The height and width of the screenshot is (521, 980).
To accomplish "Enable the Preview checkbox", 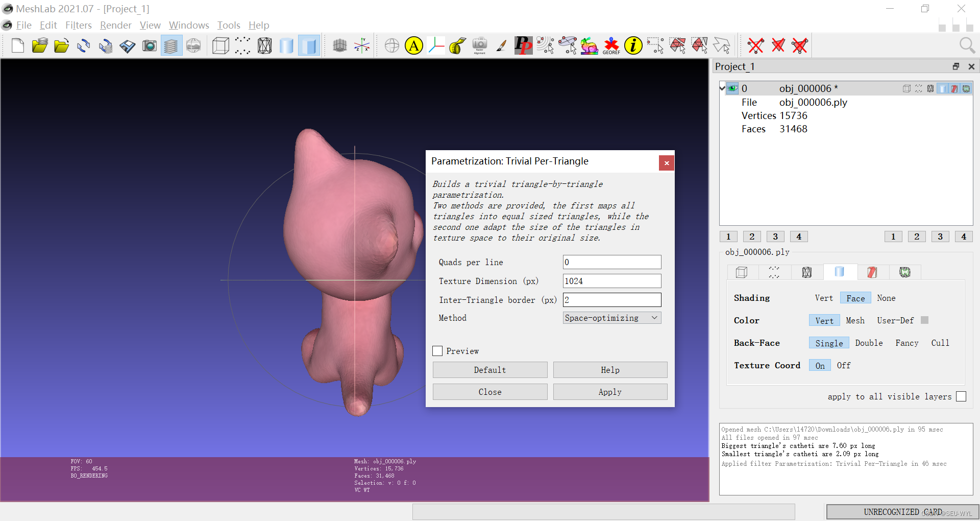I will (437, 351).
